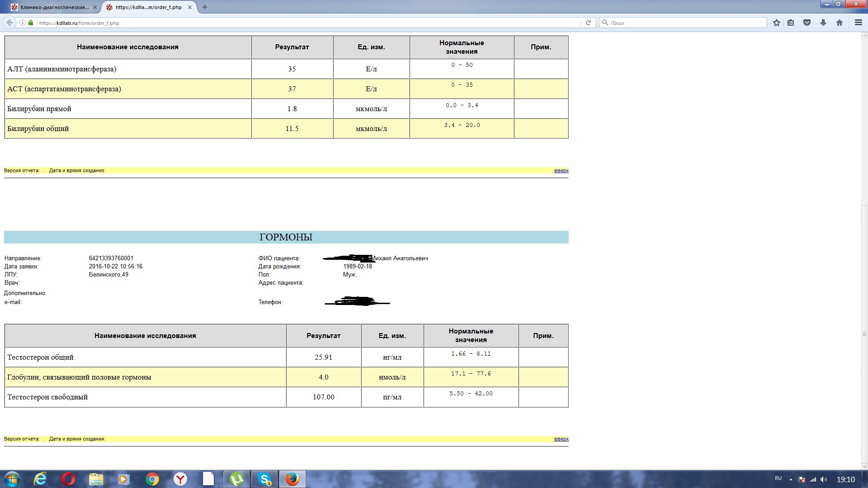The height and width of the screenshot is (488, 868).
Task: Save page to Pocket icon
Action: point(807,23)
